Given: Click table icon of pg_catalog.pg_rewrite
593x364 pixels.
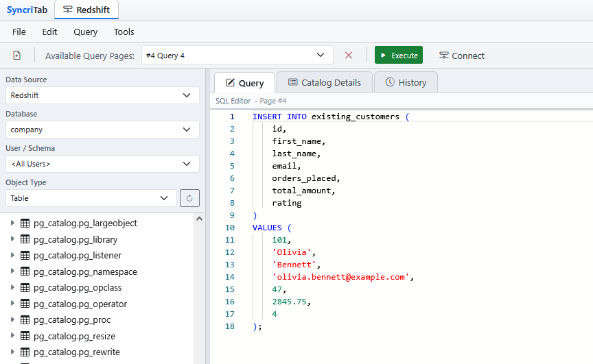Looking at the screenshot, I should click(x=25, y=352).
